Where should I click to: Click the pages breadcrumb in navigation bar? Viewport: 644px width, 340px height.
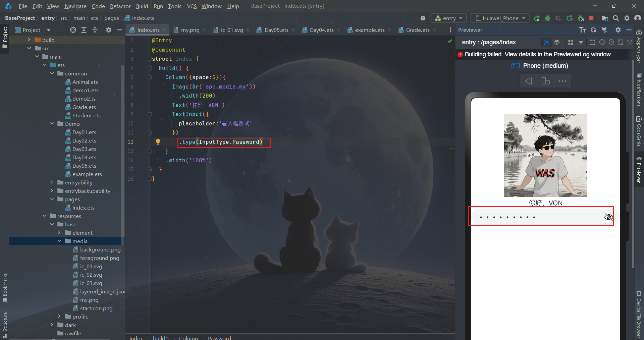click(x=112, y=18)
